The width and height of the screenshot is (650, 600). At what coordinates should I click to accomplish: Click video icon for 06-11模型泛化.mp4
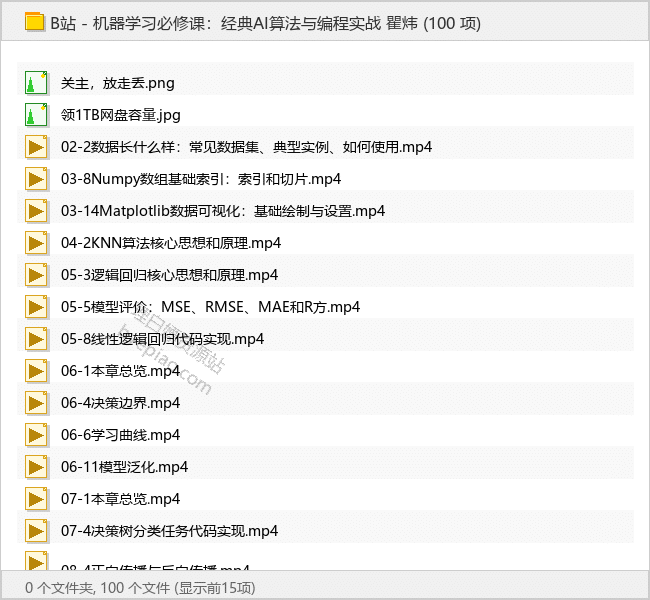pyautogui.click(x=36, y=467)
